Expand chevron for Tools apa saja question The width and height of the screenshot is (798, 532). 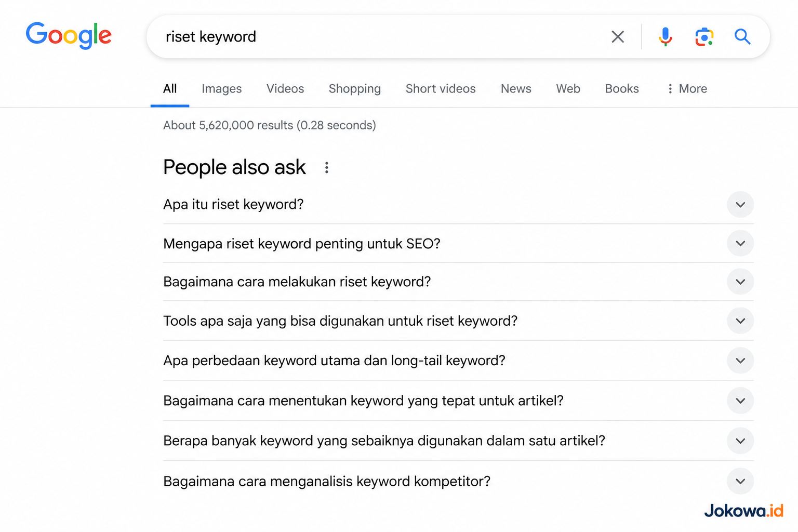[740, 321]
